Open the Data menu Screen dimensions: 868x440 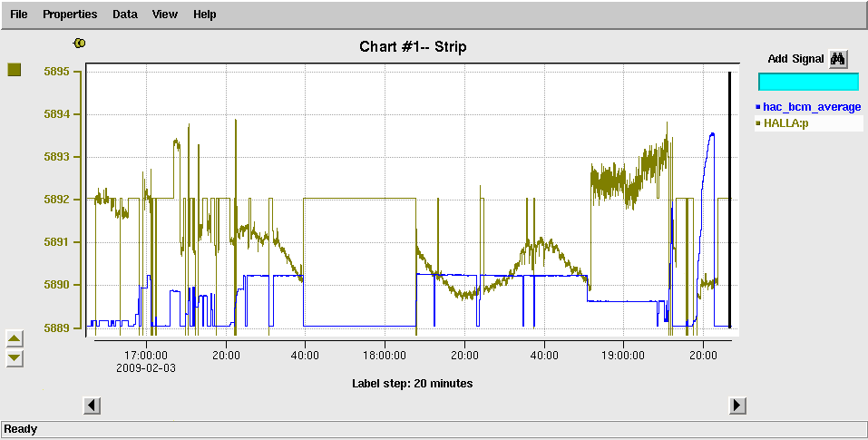click(125, 15)
